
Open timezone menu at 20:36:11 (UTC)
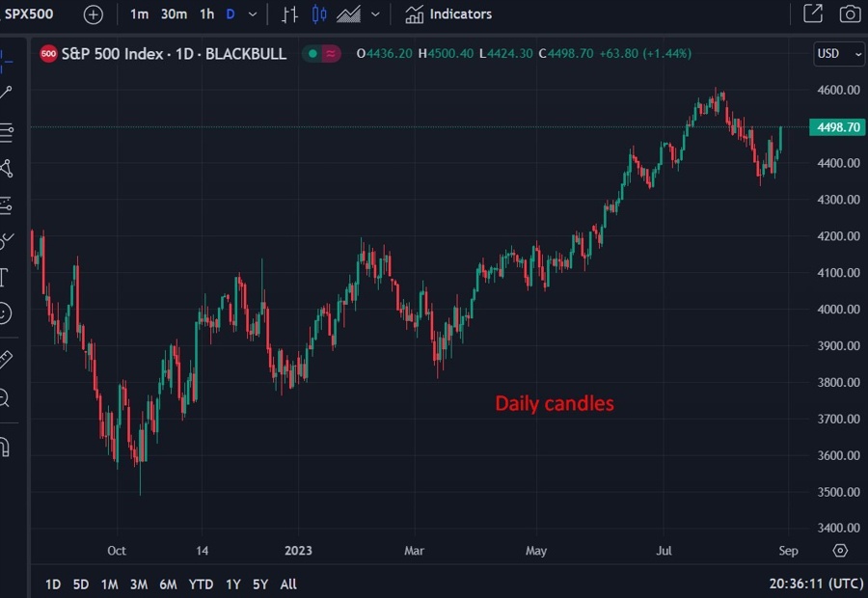[x=817, y=584]
